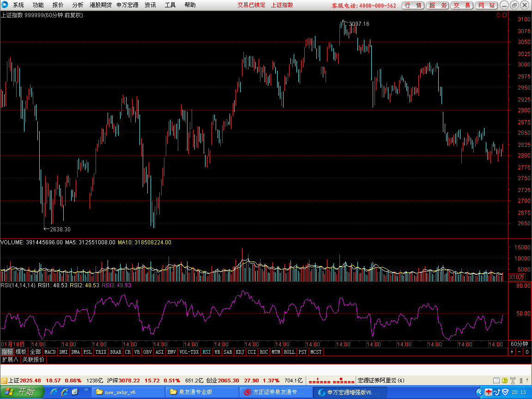Select the MCST indicator

coord(316,352)
